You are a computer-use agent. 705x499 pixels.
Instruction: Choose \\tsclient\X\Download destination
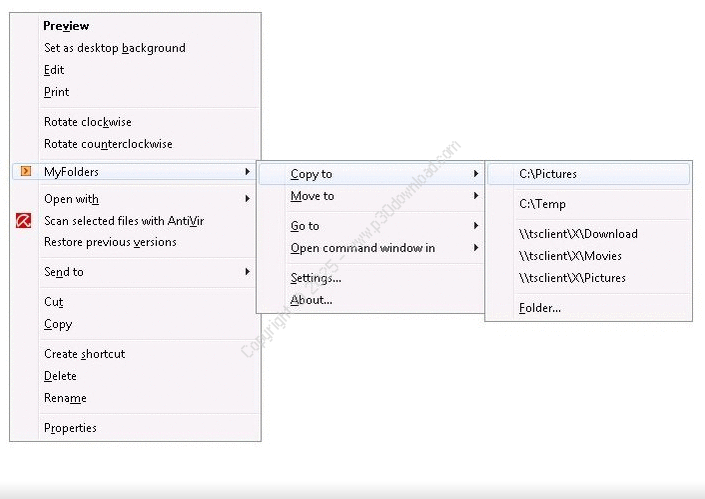[x=578, y=234]
